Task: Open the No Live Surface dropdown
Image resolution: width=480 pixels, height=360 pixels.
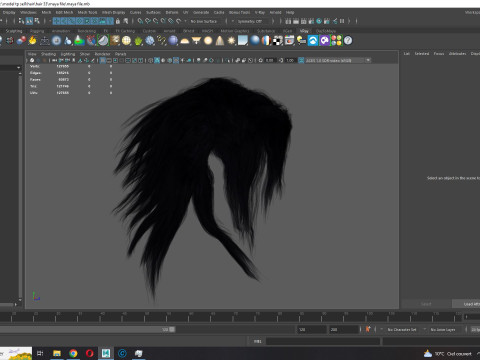Action: pos(204,21)
